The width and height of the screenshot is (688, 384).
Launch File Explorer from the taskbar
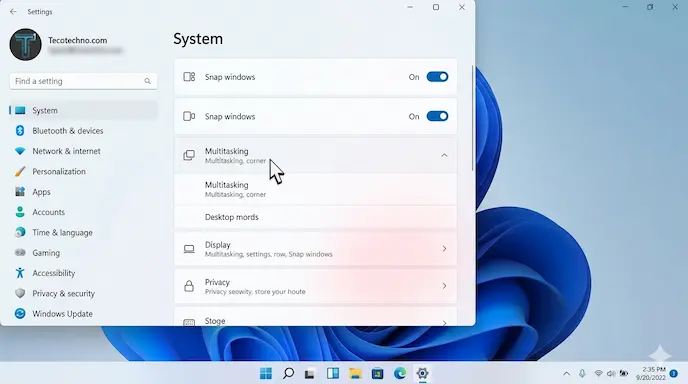pos(355,373)
